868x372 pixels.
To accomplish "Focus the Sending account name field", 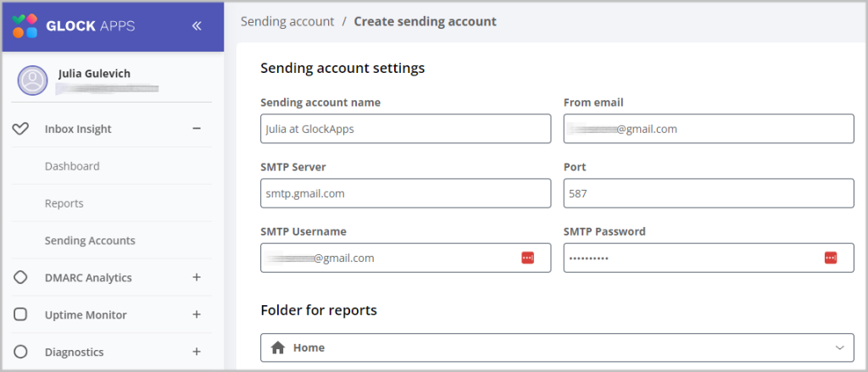I will coord(406,129).
